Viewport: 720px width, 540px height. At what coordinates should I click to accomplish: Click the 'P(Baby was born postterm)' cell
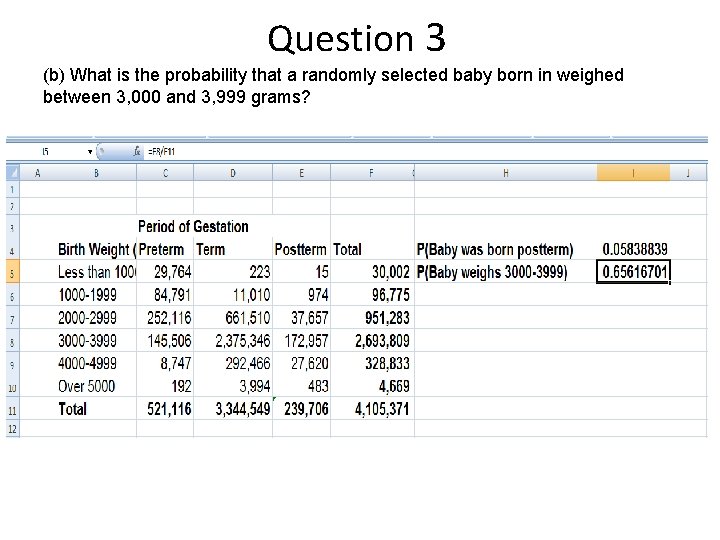tap(506, 249)
